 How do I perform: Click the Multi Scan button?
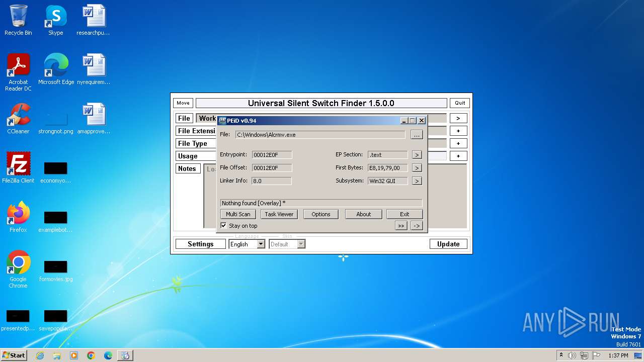pos(238,214)
